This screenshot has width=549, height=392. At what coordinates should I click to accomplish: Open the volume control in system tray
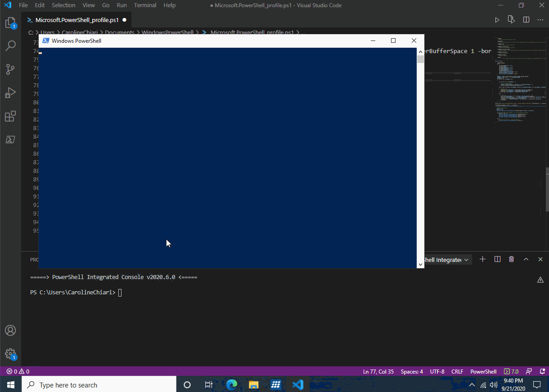tap(494, 385)
